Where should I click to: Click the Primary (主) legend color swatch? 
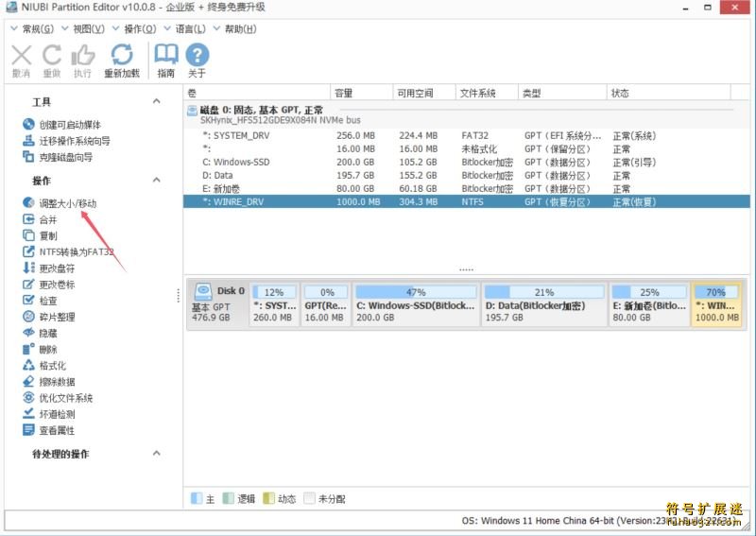(197, 498)
